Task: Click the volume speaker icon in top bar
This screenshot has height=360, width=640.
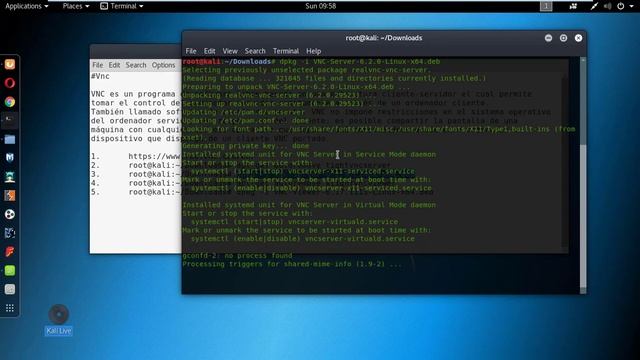Action: [608, 6]
